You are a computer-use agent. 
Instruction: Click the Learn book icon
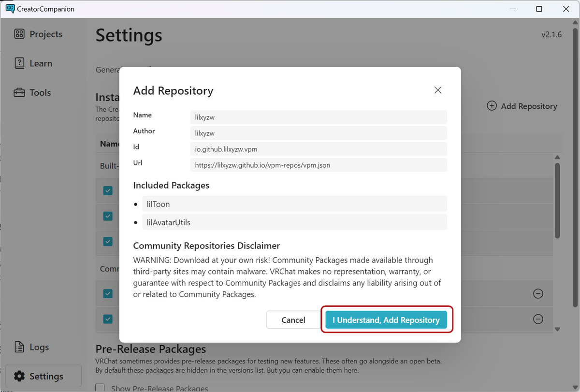click(19, 63)
